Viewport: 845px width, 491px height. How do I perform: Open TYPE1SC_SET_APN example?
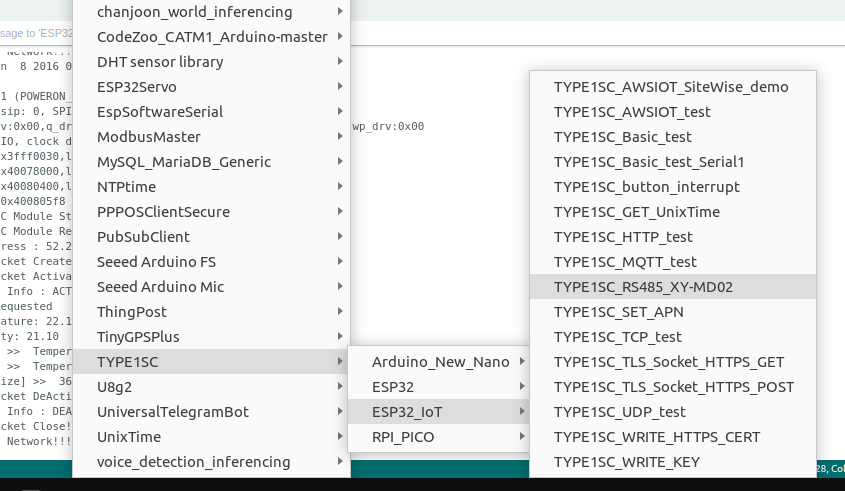coord(673,312)
